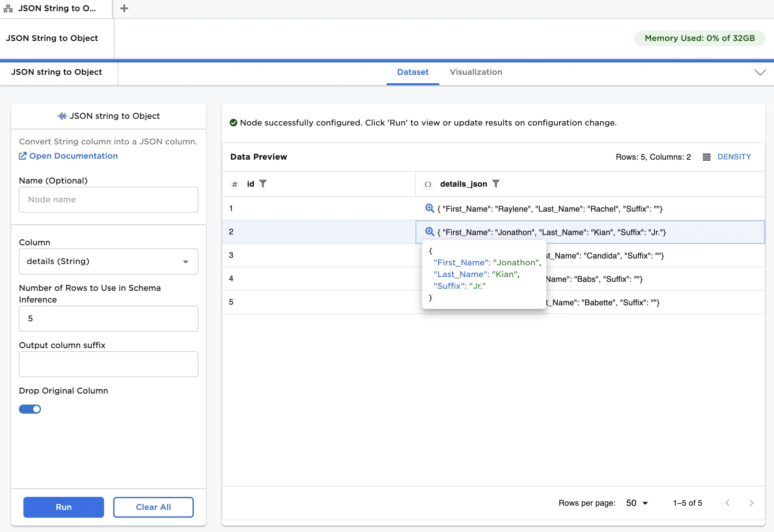Click the Node name input field

tap(108, 199)
